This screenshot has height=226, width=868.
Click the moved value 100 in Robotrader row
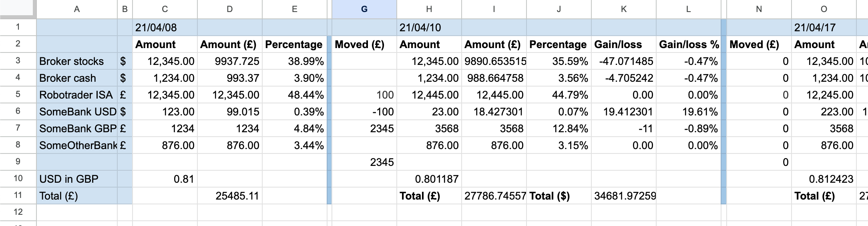(364, 95)
